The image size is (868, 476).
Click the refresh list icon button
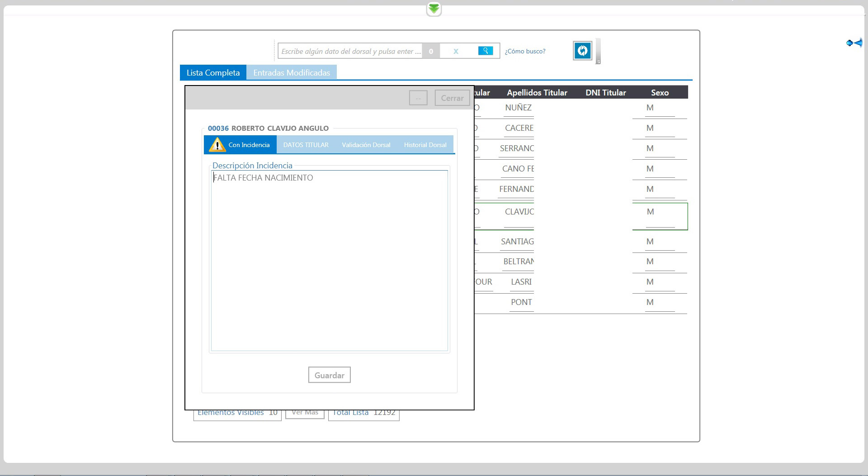point(582,51)
